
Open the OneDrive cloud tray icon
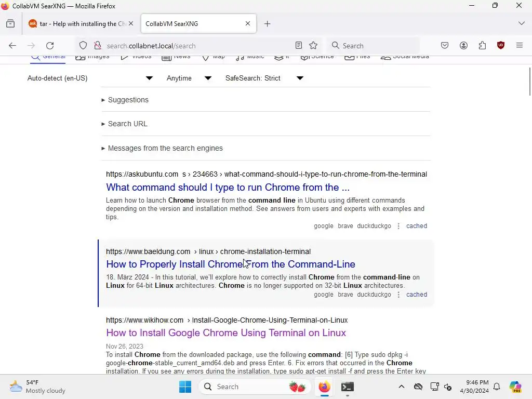(x=418, y=387)
